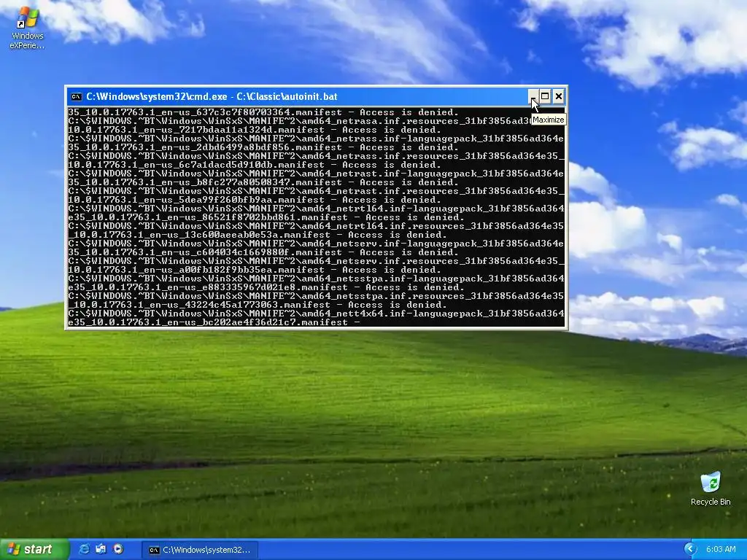Click the line containing 5dea99f260bfb9aa.manifest

255,200
